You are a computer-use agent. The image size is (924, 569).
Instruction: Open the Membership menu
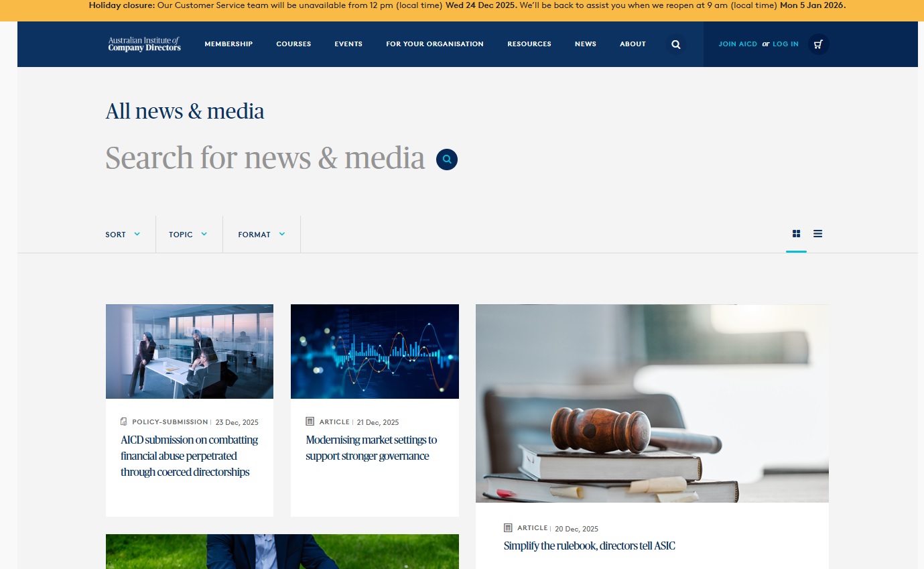(228, 44)
